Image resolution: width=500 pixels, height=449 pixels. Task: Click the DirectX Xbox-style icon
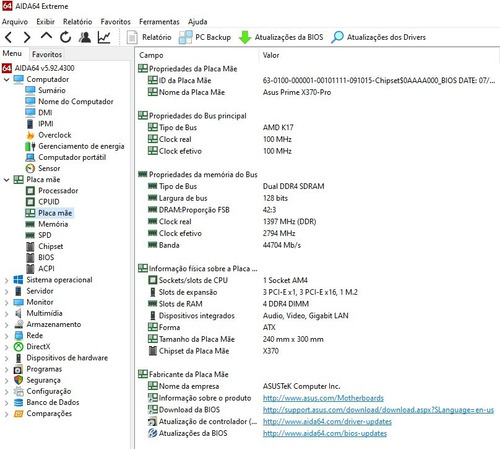tap(18, 347)
